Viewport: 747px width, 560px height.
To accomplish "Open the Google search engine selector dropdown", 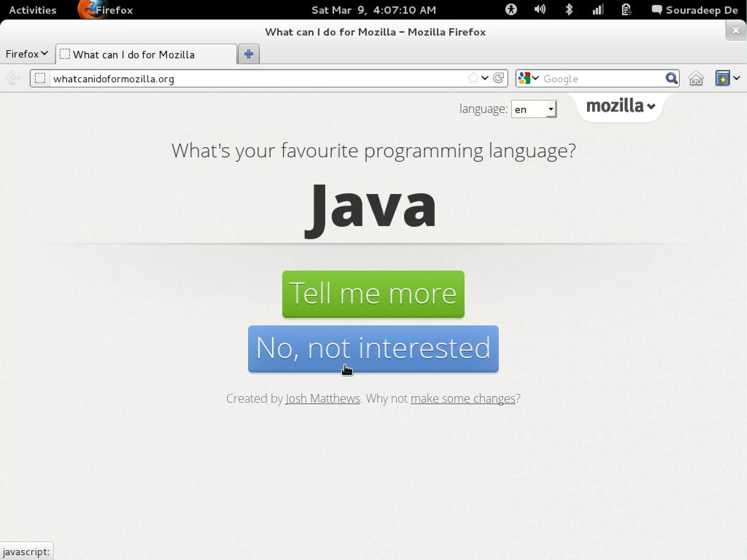I will [x=528, y=78].
